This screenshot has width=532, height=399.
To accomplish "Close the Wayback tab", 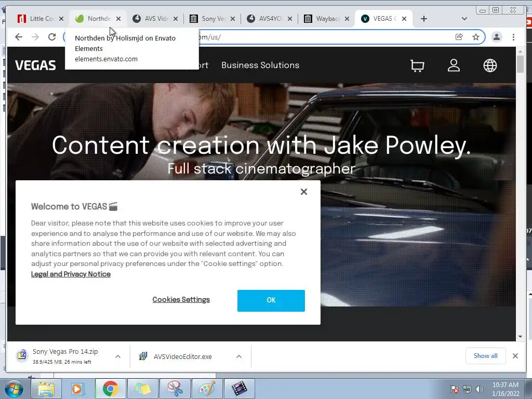I will [x=347, y=19].
